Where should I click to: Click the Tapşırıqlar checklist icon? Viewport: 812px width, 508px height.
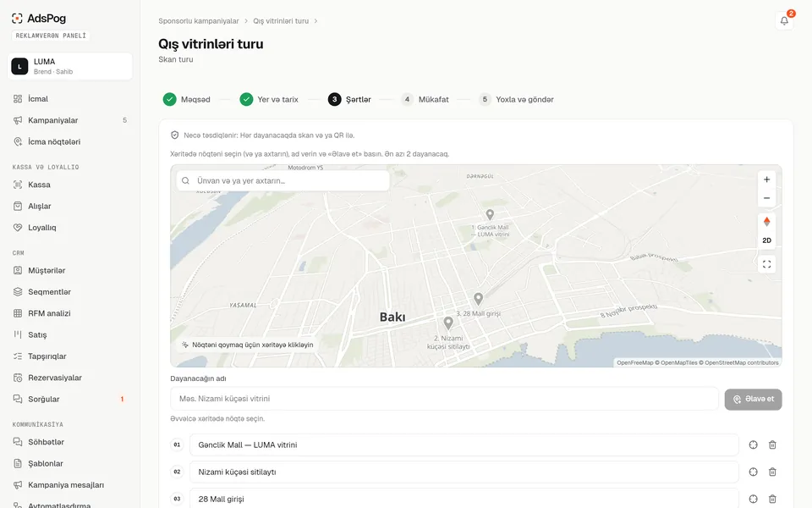click(x=18, y=356)
